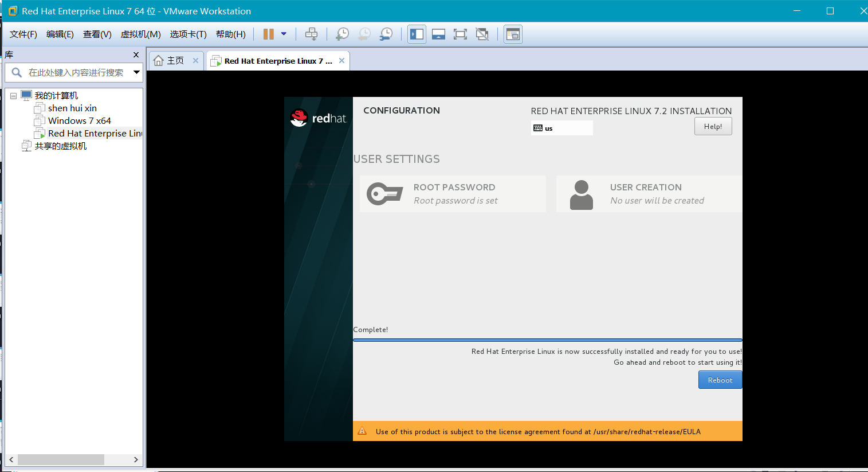Click the installer Help! button
Viewport: 868px width, 472px height.
[x=713, y=127]
